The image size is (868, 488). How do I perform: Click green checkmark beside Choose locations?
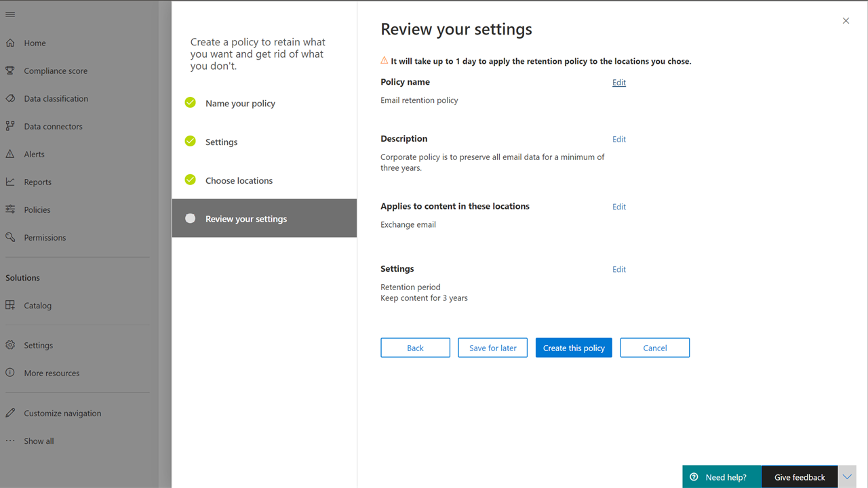(191, 180)
